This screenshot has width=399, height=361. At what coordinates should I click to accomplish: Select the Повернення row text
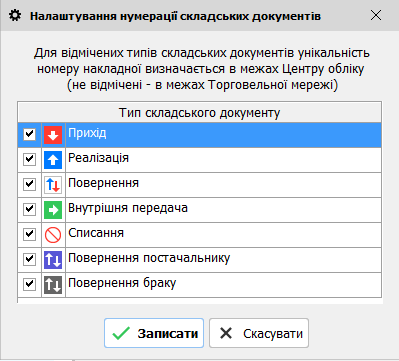click(103, 183)
